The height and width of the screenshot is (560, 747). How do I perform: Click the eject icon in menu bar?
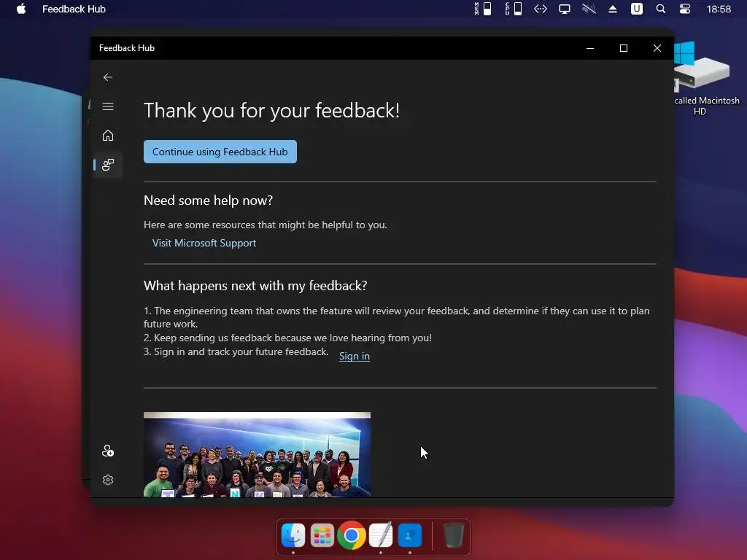613,9
